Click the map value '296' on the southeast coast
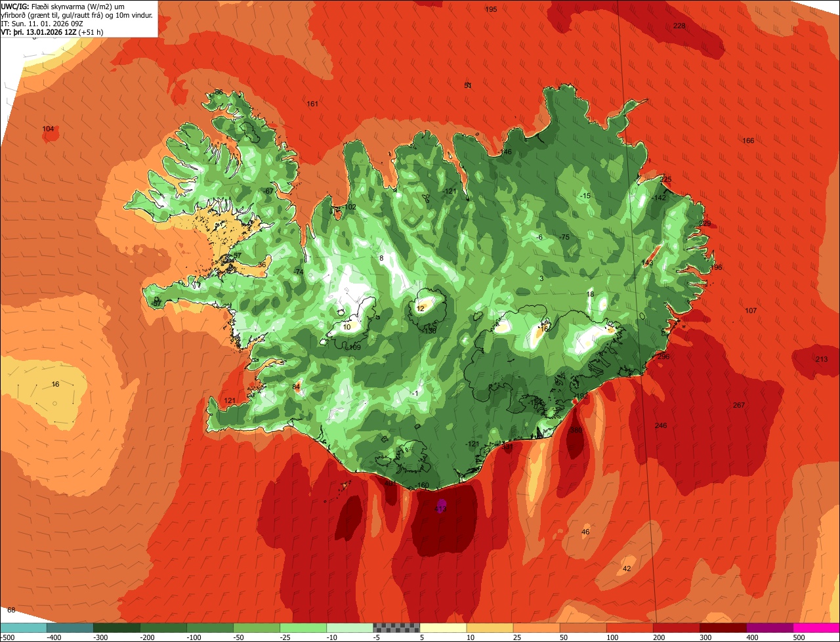Image resolution: width=840 pixels, height=642 pixels. (x=663, y=356)
